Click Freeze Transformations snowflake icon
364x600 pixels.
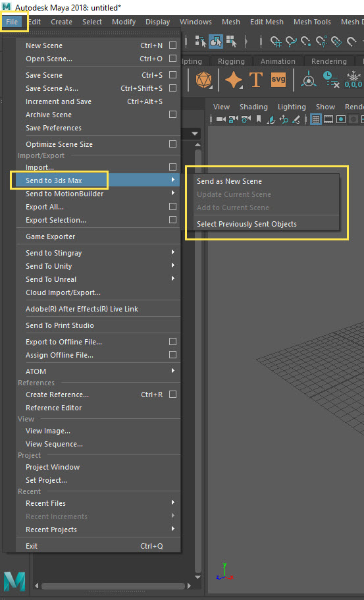[353, 80]
